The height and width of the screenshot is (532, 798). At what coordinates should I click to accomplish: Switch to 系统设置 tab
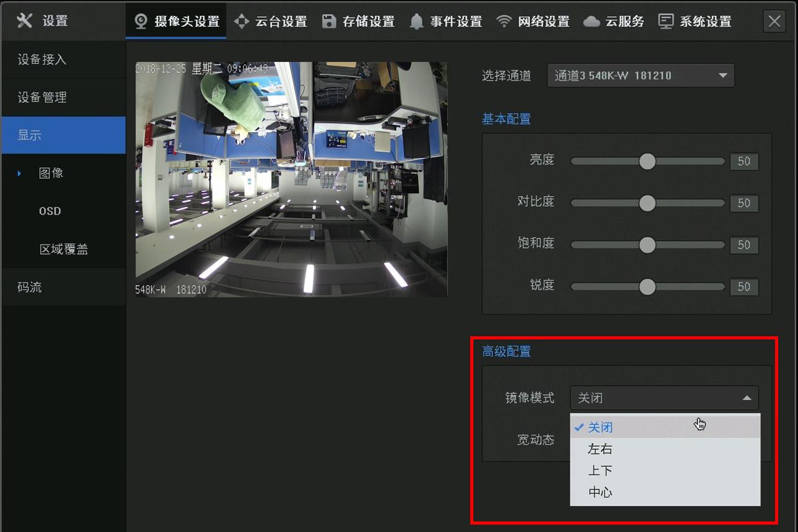(695, 21)
